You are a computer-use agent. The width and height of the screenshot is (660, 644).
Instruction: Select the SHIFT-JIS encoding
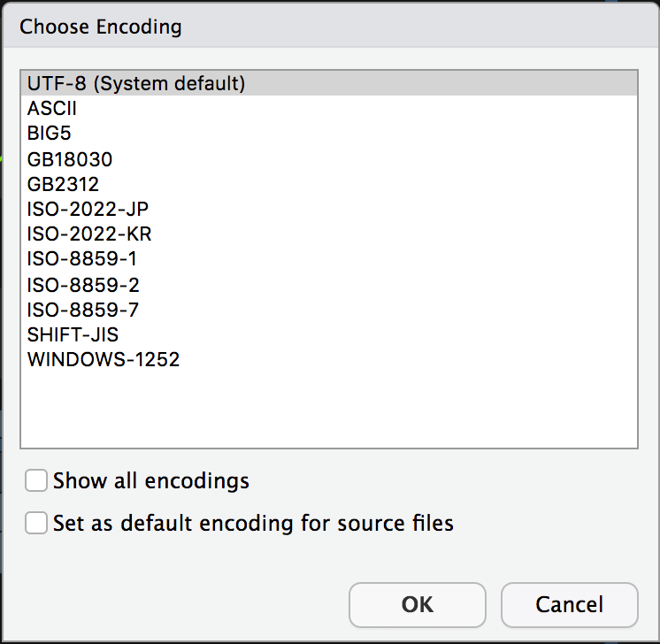click(73, 335)
